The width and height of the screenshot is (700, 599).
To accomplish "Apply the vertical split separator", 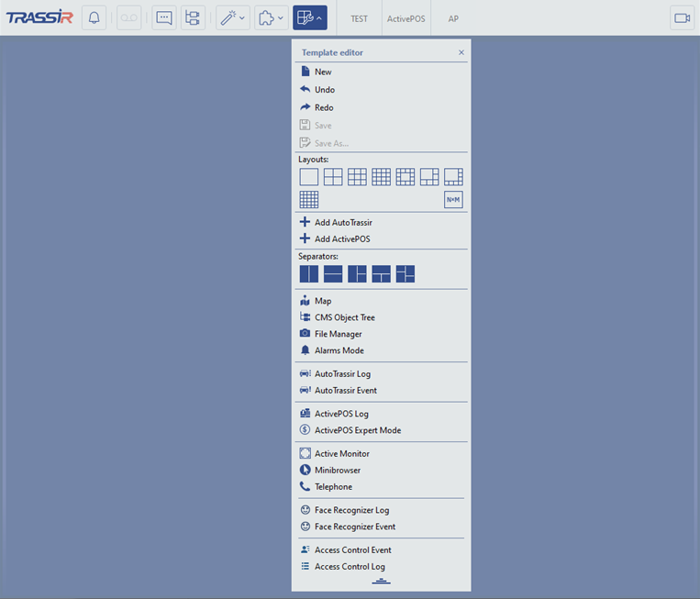I will coord(309,274).
